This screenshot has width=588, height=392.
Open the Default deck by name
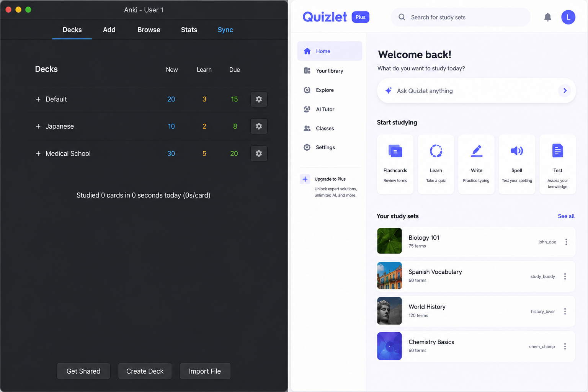pos(56,99)
